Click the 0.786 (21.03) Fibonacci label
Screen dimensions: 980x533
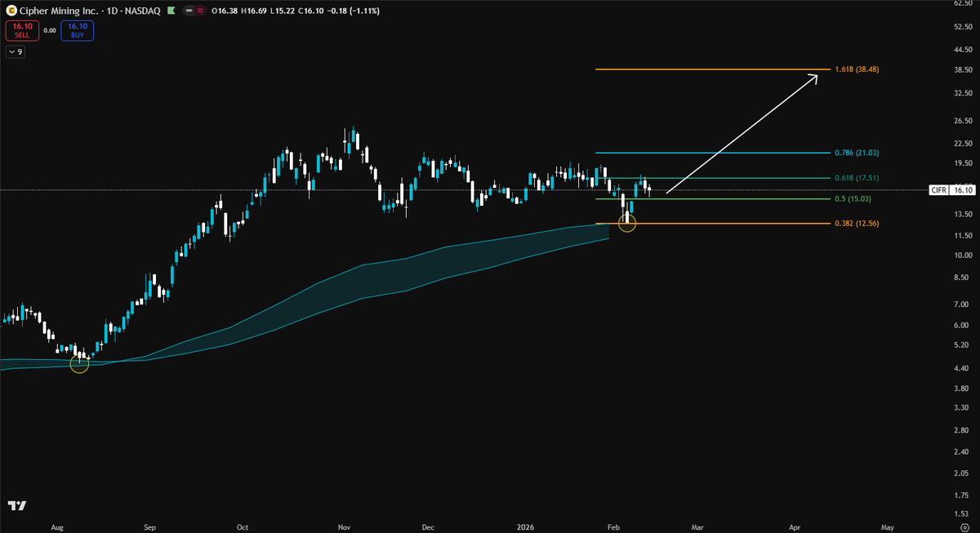pos(857,153)
